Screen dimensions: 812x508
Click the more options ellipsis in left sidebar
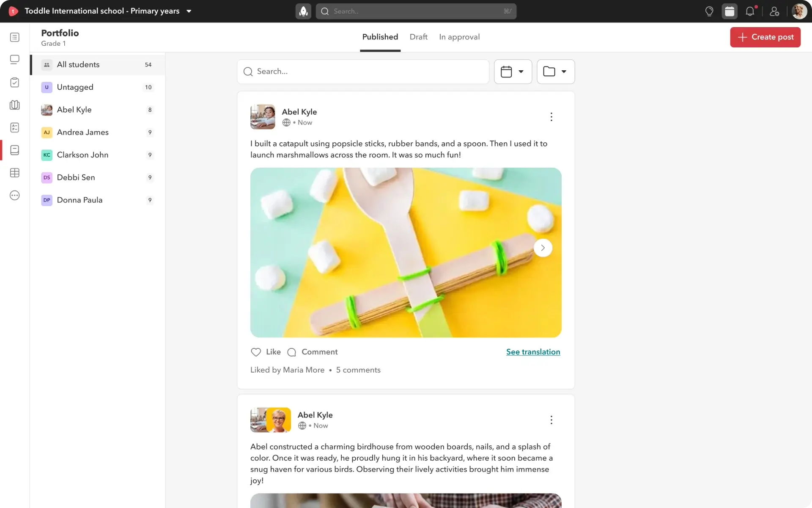15,196
